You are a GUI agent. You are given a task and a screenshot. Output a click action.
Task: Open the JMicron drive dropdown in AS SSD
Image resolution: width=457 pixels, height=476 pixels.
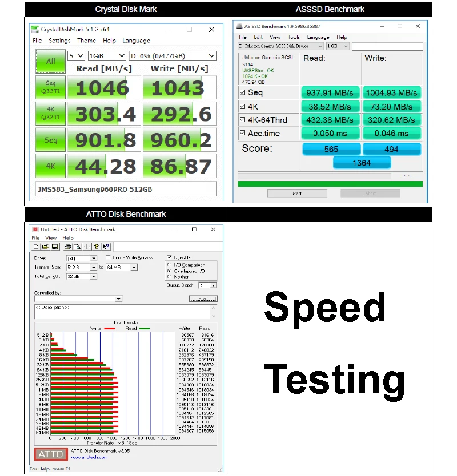click(280, 46)
